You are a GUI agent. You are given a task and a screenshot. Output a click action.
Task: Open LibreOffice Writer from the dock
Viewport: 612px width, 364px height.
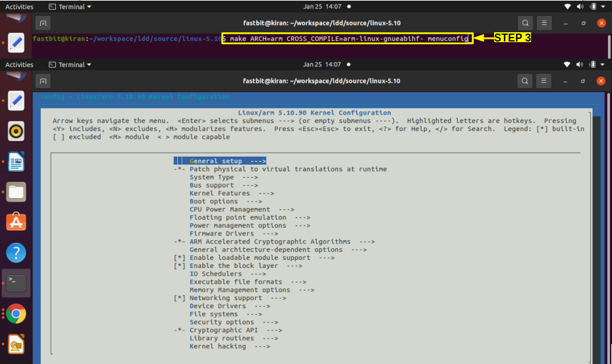point(16,161)
